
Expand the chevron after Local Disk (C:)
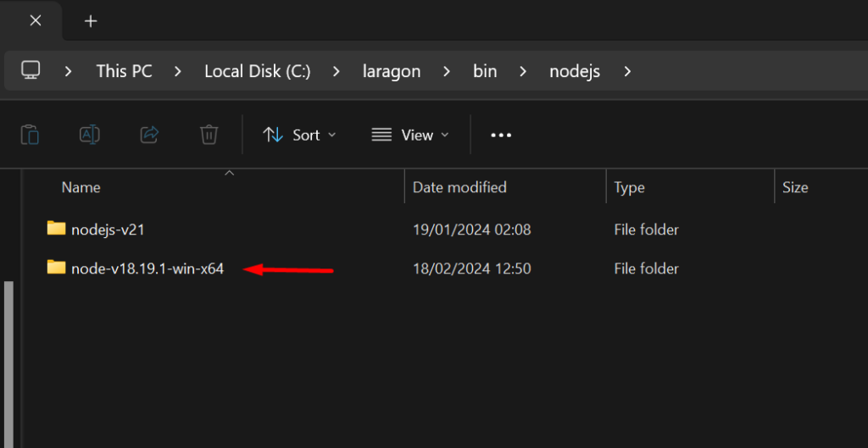[337, 71]
